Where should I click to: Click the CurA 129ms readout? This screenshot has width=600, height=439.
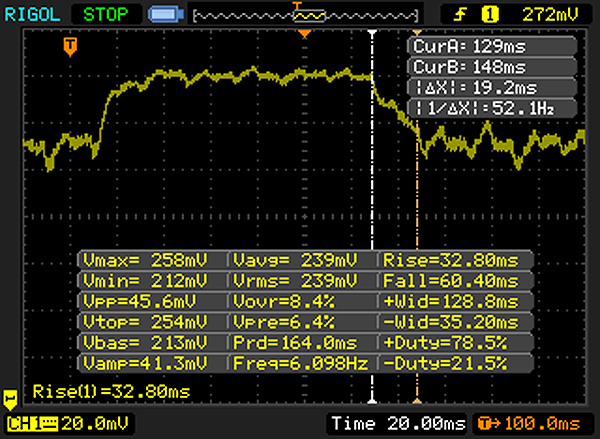pyautogui.click(x=492, y=46)
